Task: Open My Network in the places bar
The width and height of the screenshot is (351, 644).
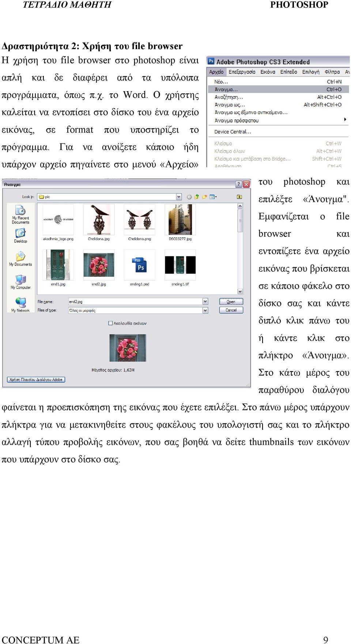Action: (x=20, y=305)
